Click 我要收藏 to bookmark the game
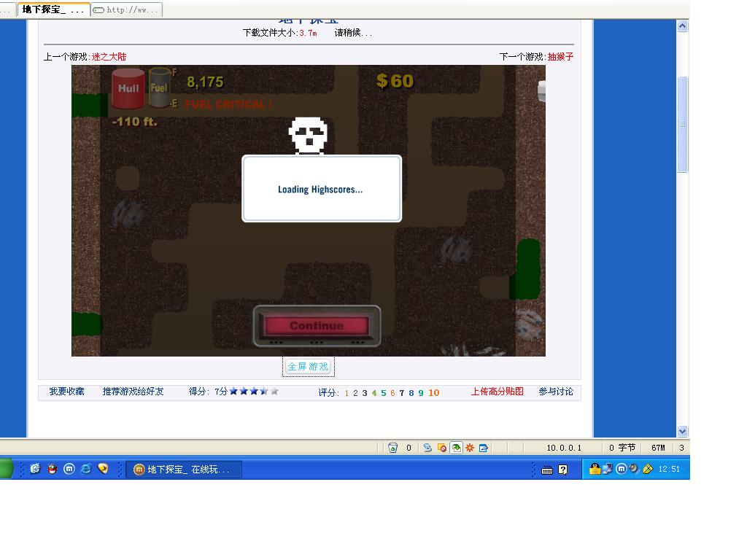Viewport: 747px width, 560px height. pos(66,392)
